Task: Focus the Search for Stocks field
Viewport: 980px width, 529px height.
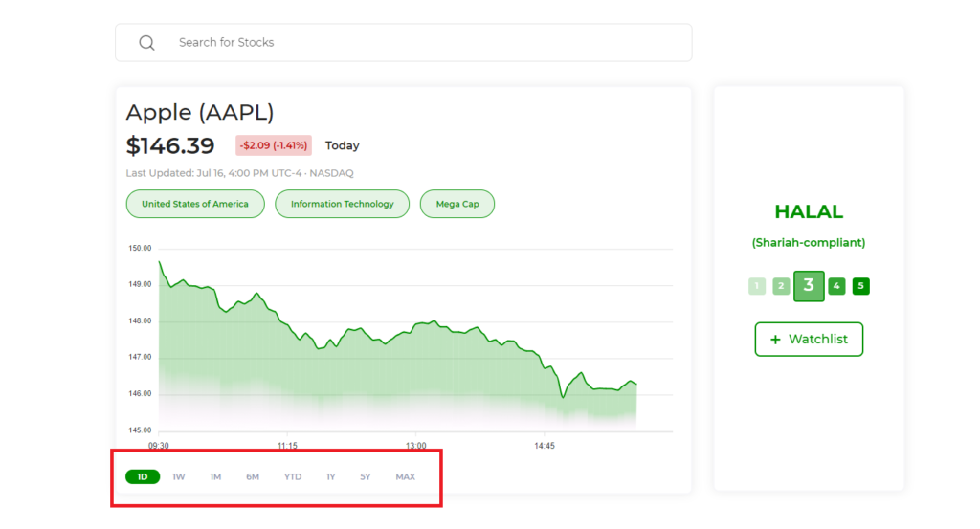Action: point(404,42)
